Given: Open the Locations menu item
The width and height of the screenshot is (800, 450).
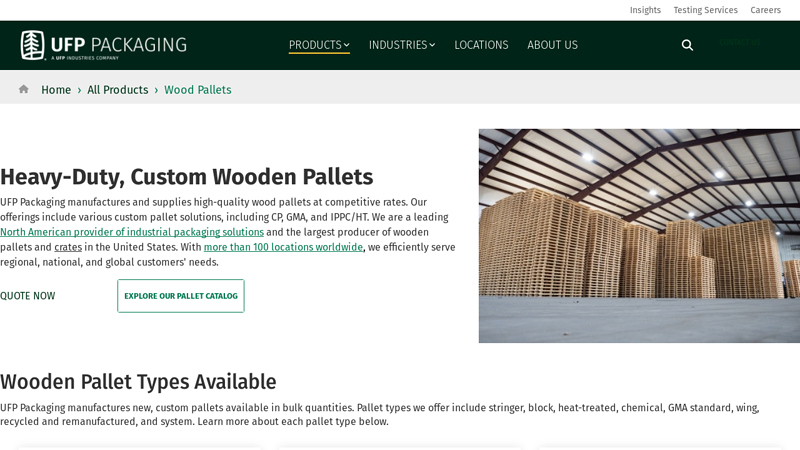Looking at the screenshot, I should 481,45.
